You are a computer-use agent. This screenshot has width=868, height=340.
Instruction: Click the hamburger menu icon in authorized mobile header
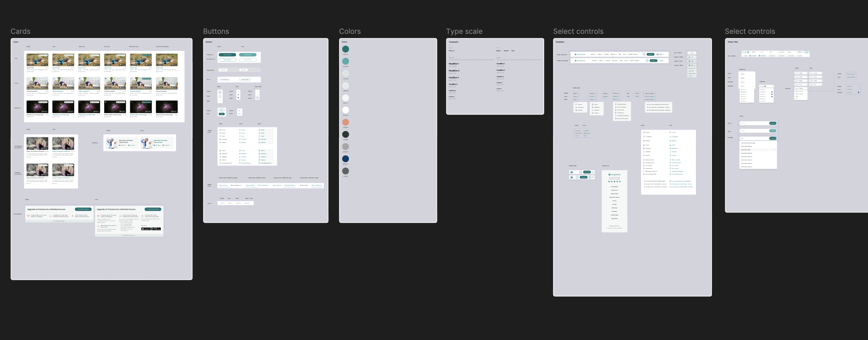pos(593,172)
